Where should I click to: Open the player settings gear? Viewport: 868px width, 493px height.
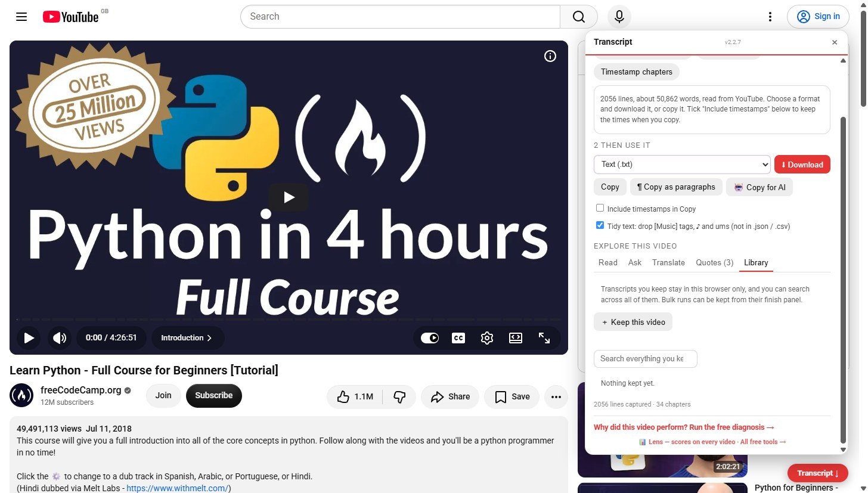pyautogui.click(x=487, y=338)
